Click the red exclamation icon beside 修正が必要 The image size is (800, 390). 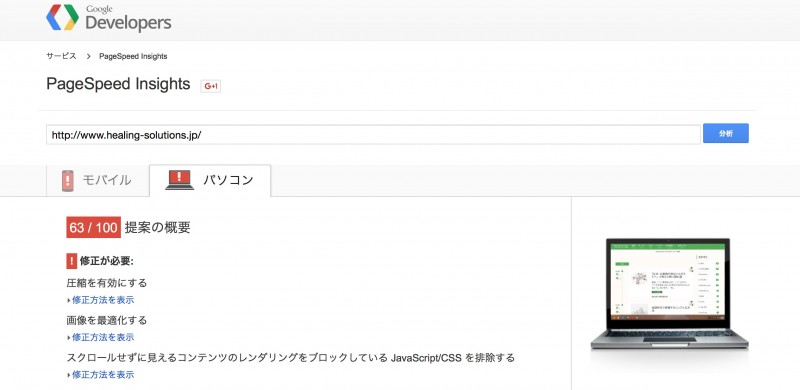point(71,261)
